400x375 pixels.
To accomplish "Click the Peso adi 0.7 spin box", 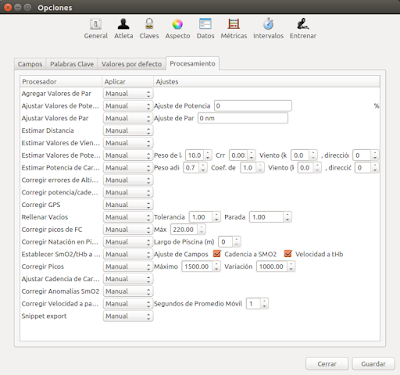I will click(195, 168).
